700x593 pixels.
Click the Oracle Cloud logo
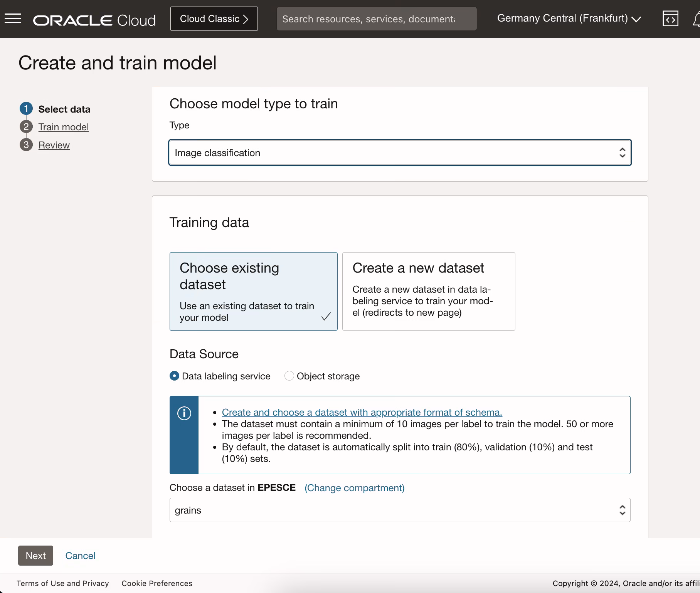(94, 20)
